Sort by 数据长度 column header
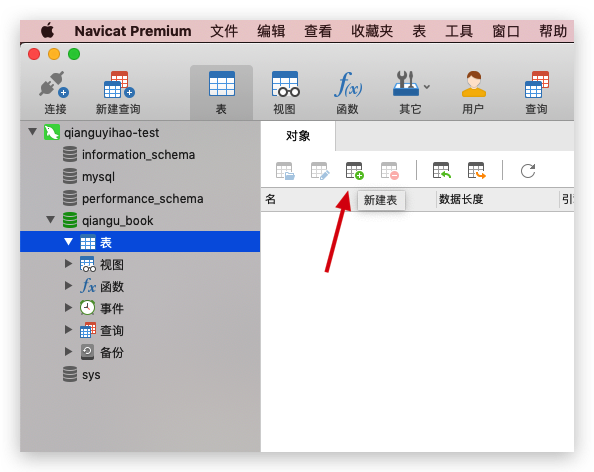 (x=461, y=199)
